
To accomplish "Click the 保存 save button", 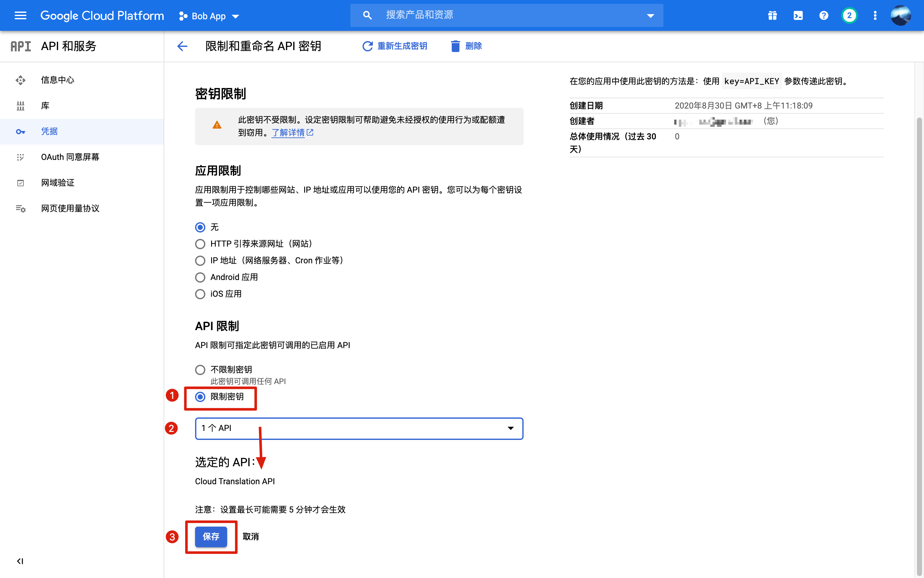I will pos(211,536).
